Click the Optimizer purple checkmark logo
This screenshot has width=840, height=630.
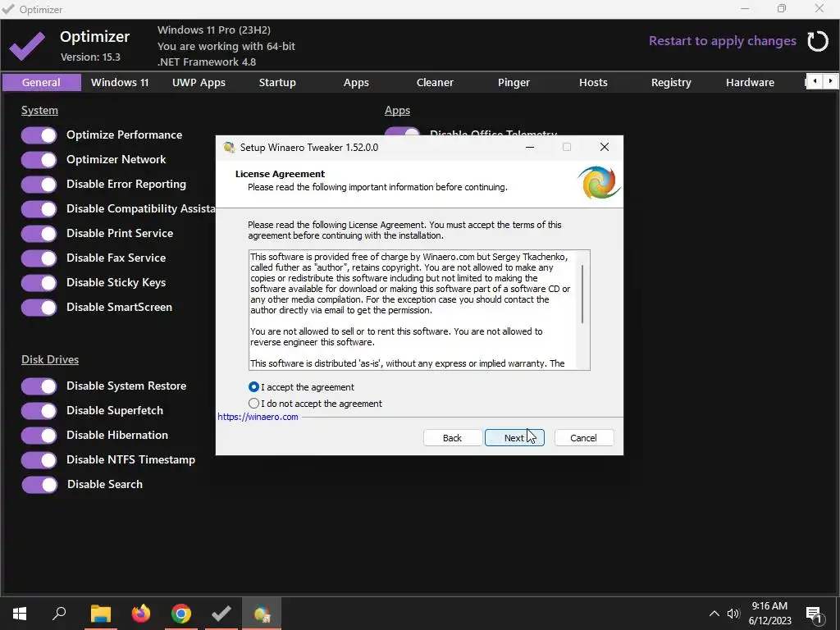click(x=27, y=46)
